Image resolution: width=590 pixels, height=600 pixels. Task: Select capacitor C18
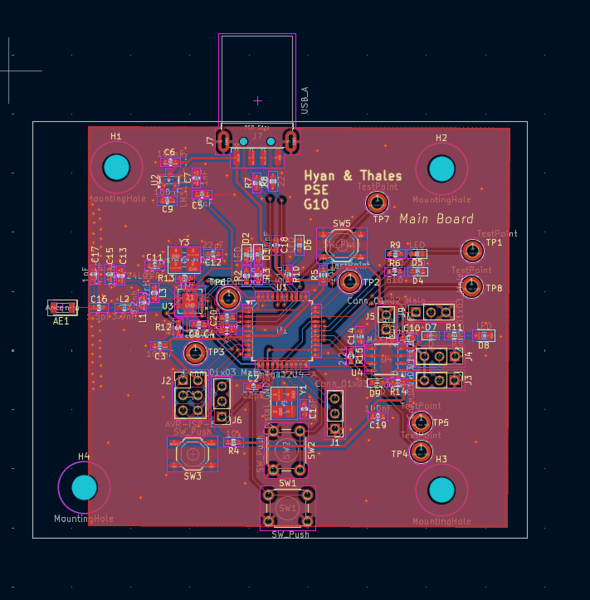[x=276, y=245]
